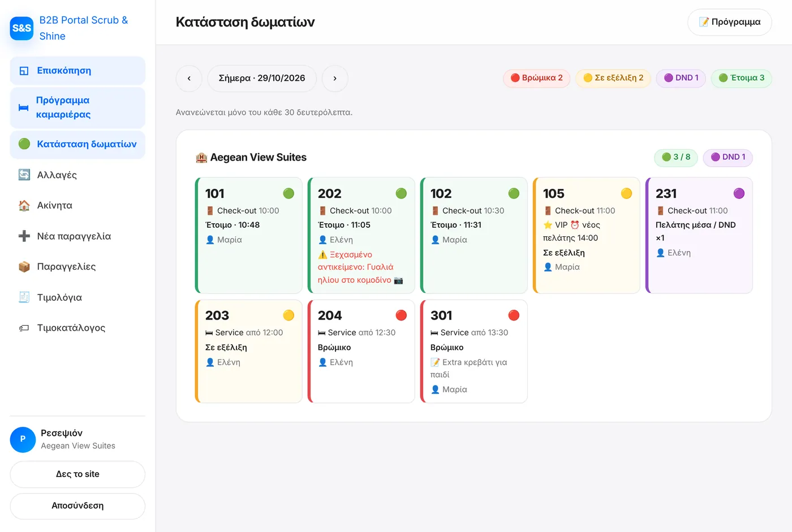
Task: Open Παραγγελίες in the sidebar
Action: pyautogui.click(x=78, y=267)
